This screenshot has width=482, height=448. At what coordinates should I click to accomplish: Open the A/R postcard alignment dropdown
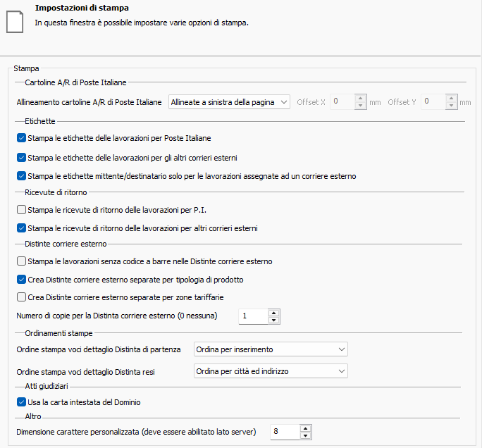230,102
